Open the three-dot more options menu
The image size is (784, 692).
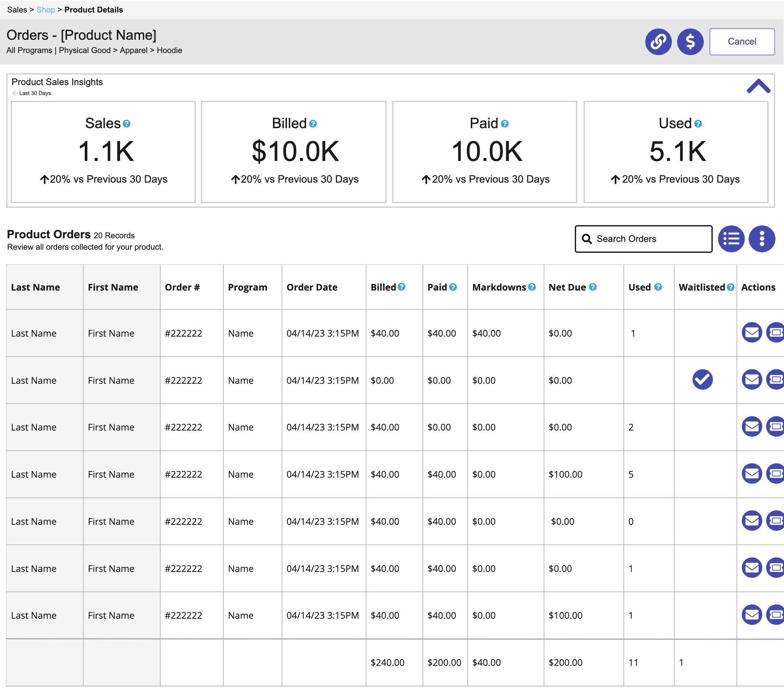pos(762,239)
